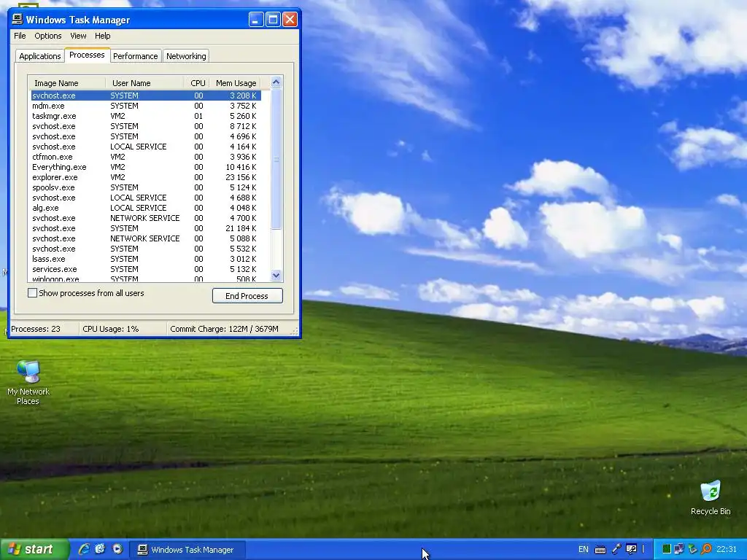Click the 23 156 K memory value
Image resolution: width=747 pixels, height=560 pixels.
tap(241, 177)
